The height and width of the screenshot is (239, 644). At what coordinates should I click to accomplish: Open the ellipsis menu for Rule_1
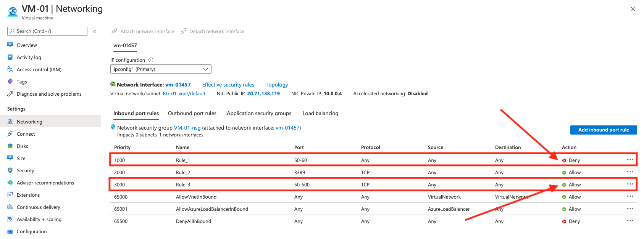630,160
